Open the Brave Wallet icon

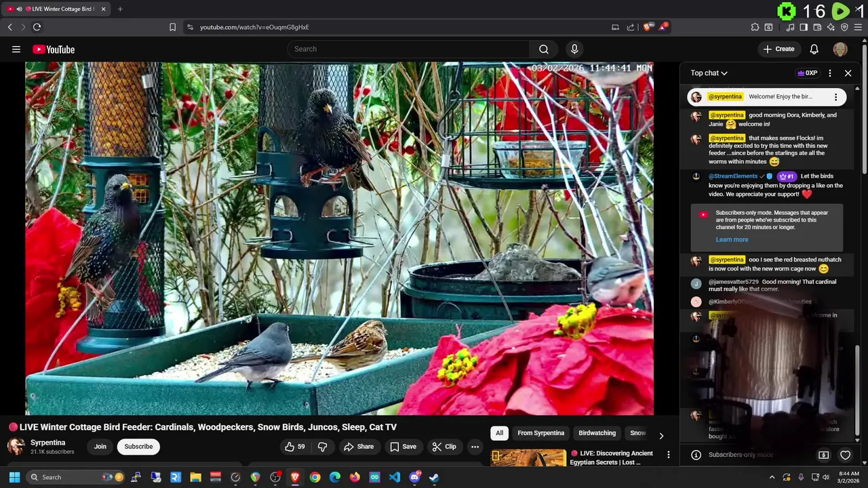[817, 27]
